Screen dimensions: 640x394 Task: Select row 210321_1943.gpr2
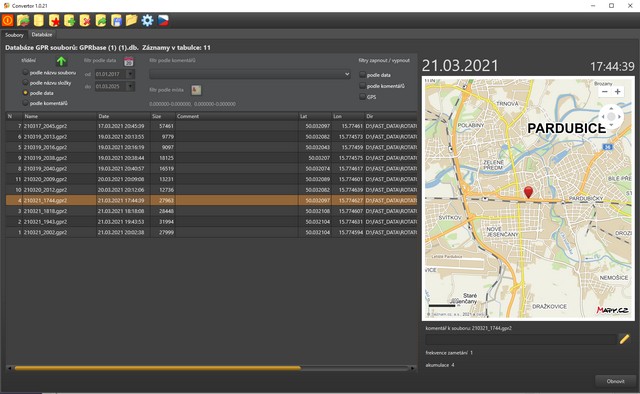point(211,222)
